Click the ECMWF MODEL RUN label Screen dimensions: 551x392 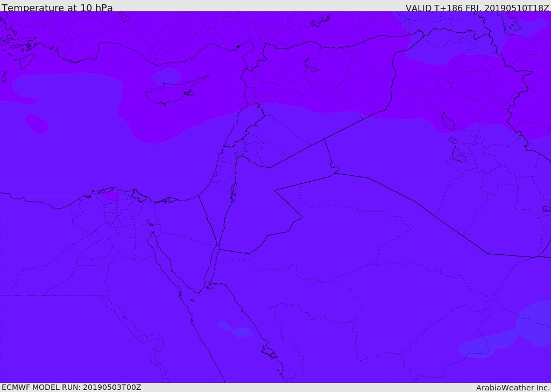point(72,387)
